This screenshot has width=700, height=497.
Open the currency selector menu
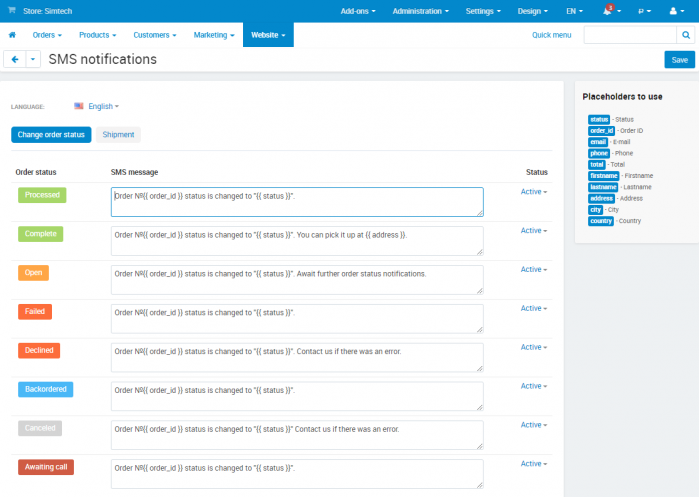(x=644, y=11)
